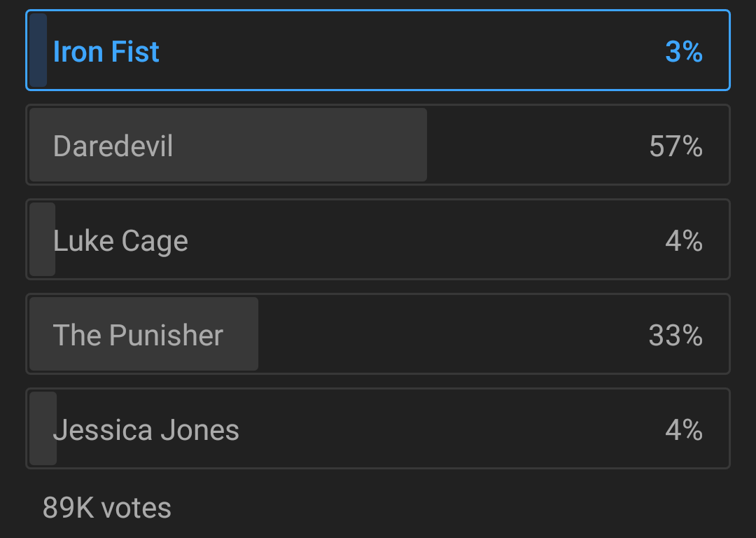This screenshot has height=538, width=756.
Task: Click the 'The Punisher' text label
Action: pos(138,336)
